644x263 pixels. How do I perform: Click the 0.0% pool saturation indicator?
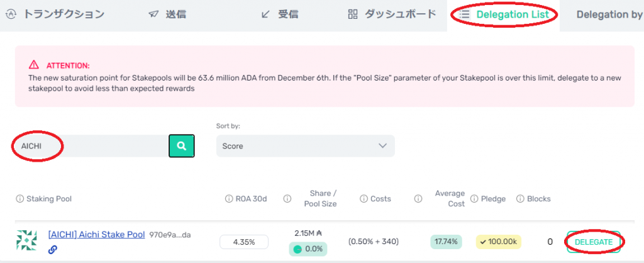pyautogui.click(x=308, y=249)
